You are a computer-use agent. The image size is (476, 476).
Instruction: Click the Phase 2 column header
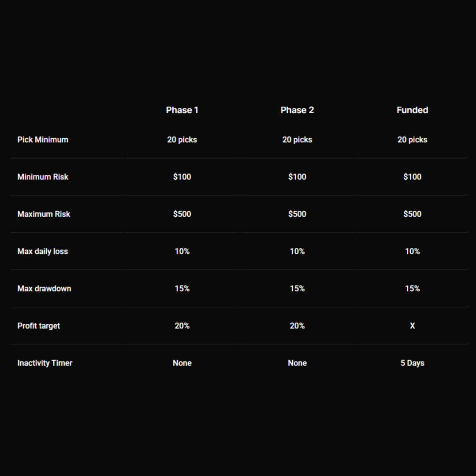click(297, 110)
